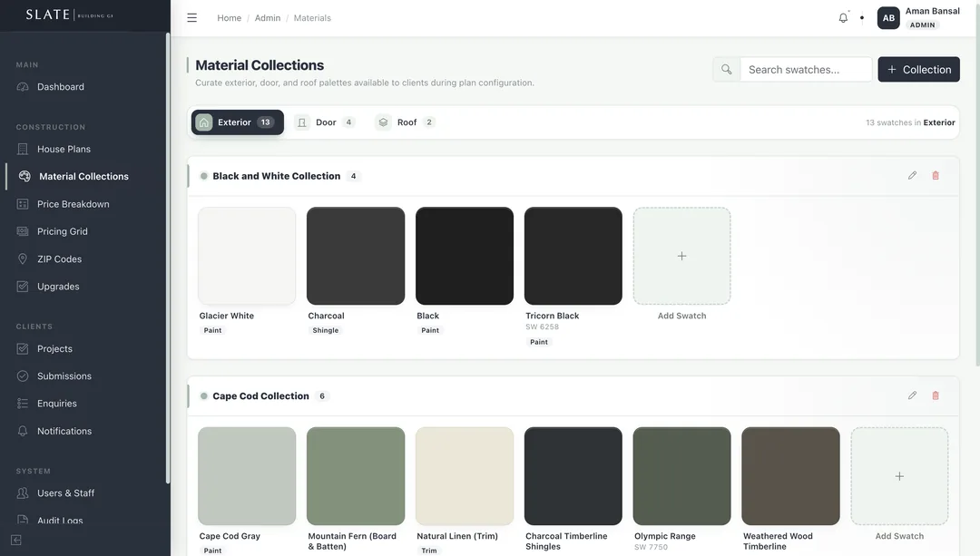The image size is (980, 556).
Task: Click the Enquiries list icon
Action: coord(23,404)
